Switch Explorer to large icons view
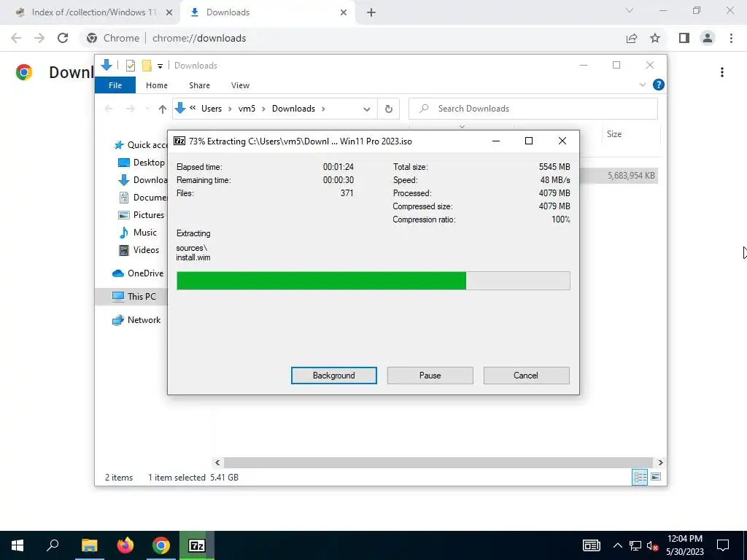Viewport: 747px width, 560px height. [x=656, y=477]
